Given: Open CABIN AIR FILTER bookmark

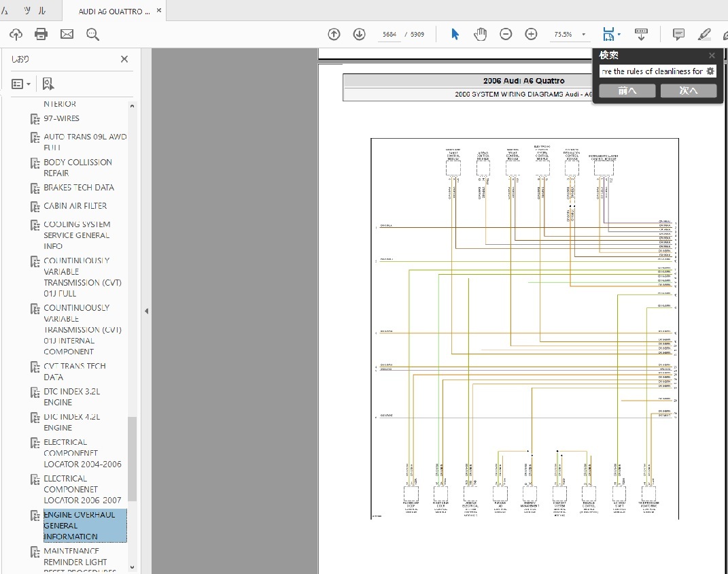Looking at the screenshot, I should pyautogui.click(x=75, y=206).
